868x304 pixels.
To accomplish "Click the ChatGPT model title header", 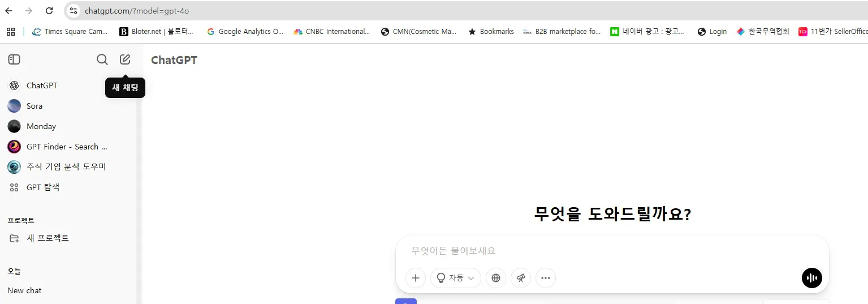I will [x=174, y=60].
